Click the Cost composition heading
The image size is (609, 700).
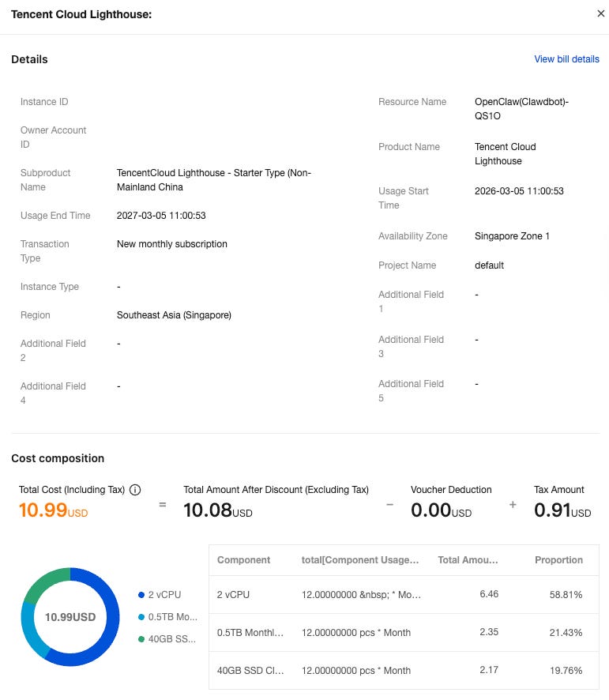coord(58,458)
